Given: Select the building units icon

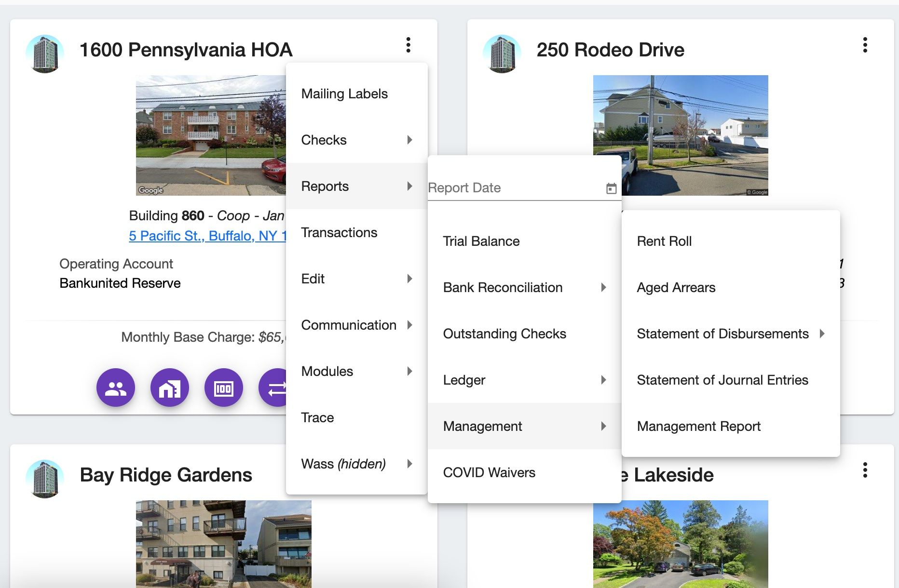Looking at the screenshot, I should click(x=169, y=388).
